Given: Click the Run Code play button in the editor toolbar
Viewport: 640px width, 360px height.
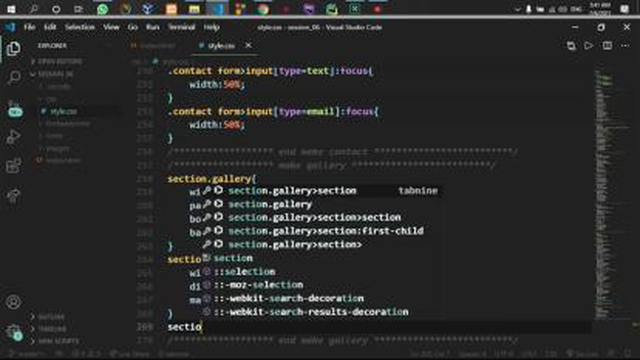Looking at the screenshot, I should (x=589, y=45).
